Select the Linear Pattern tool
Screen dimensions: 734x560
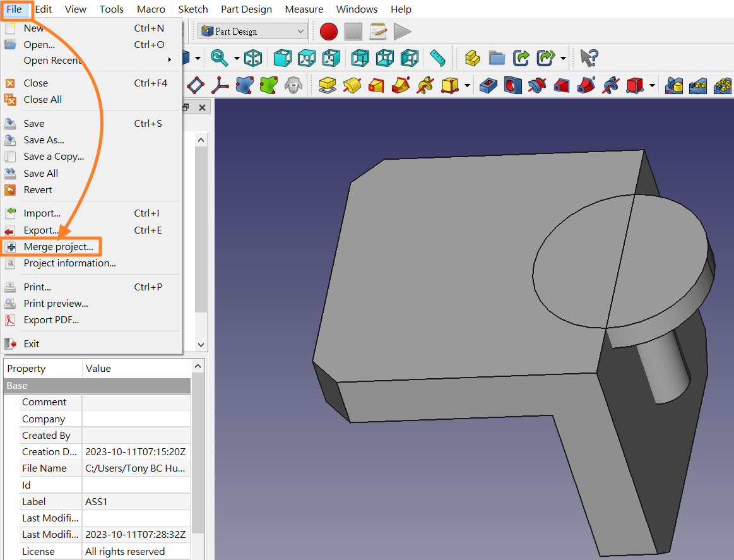tap(698, 85)
